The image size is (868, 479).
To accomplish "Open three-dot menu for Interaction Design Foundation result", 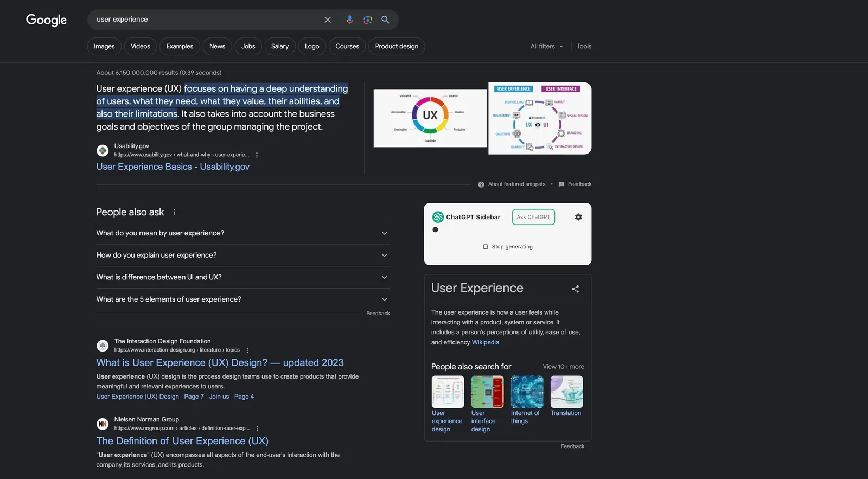I will coord(247,350).
